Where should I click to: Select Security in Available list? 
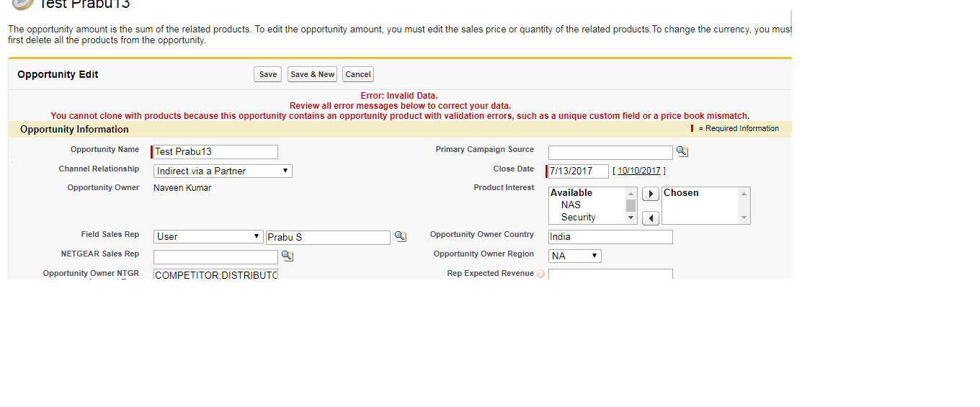578,217
